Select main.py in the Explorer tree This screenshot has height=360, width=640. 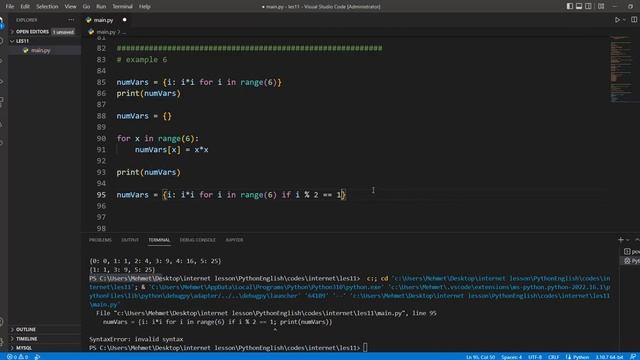tap(40, 50)
